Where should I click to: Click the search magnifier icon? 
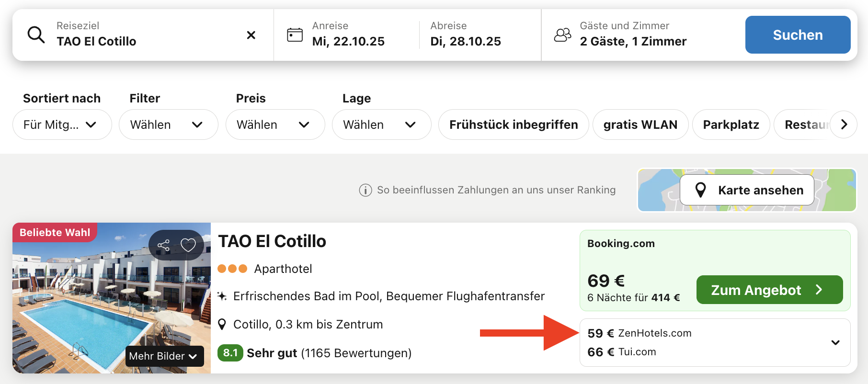(x=36, y=35)
